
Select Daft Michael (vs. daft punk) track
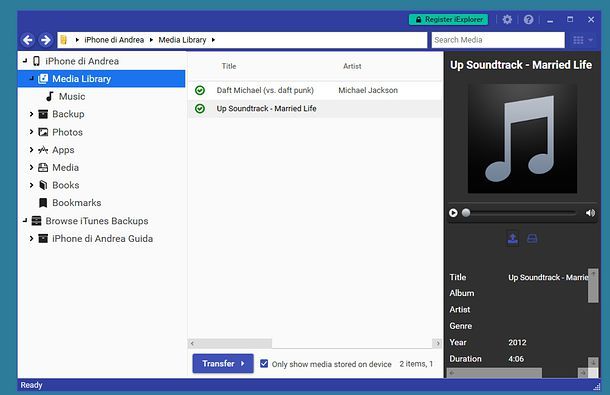(x=265, y=90)
